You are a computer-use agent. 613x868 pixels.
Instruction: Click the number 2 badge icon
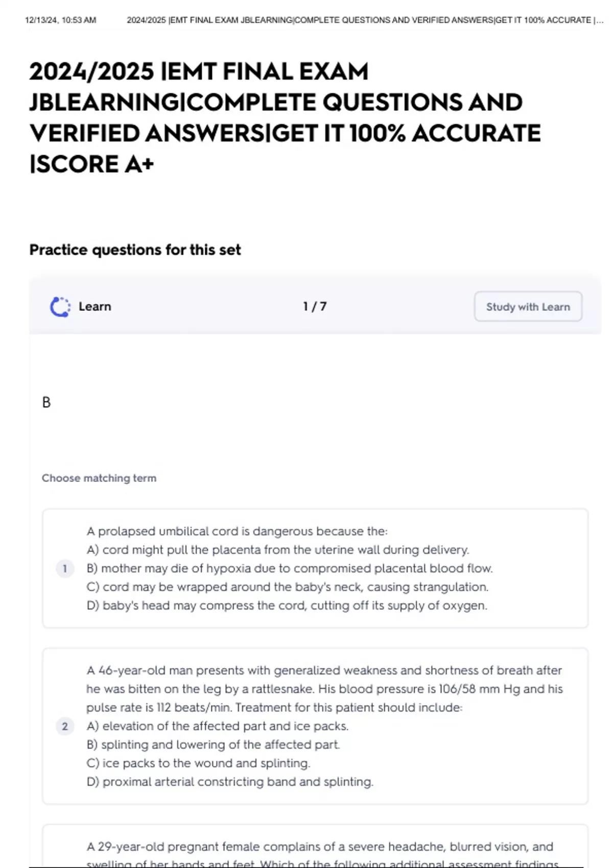[x=65, y=726]
